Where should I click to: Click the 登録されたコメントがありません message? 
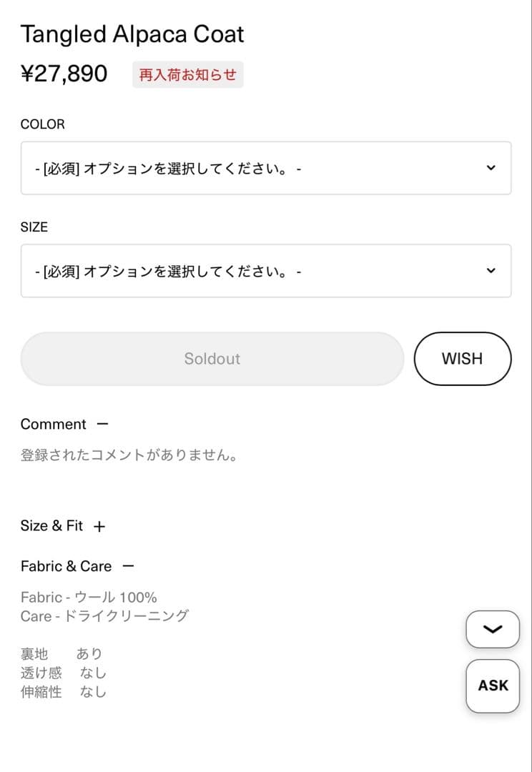(x=129, y=455)
